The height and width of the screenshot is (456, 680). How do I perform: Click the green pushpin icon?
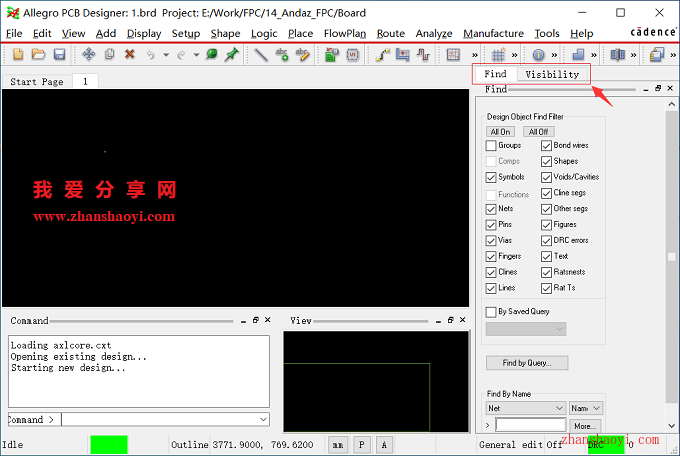coord(232,54)
